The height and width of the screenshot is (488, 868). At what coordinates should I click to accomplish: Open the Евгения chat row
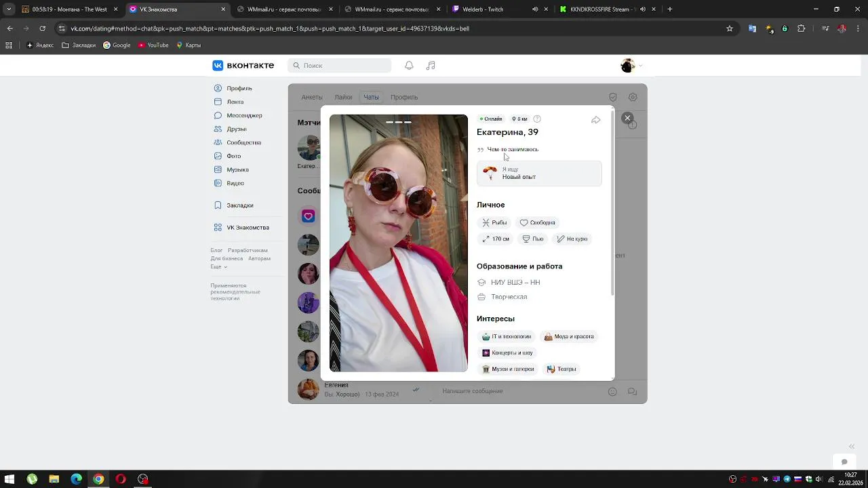(359, 389)
